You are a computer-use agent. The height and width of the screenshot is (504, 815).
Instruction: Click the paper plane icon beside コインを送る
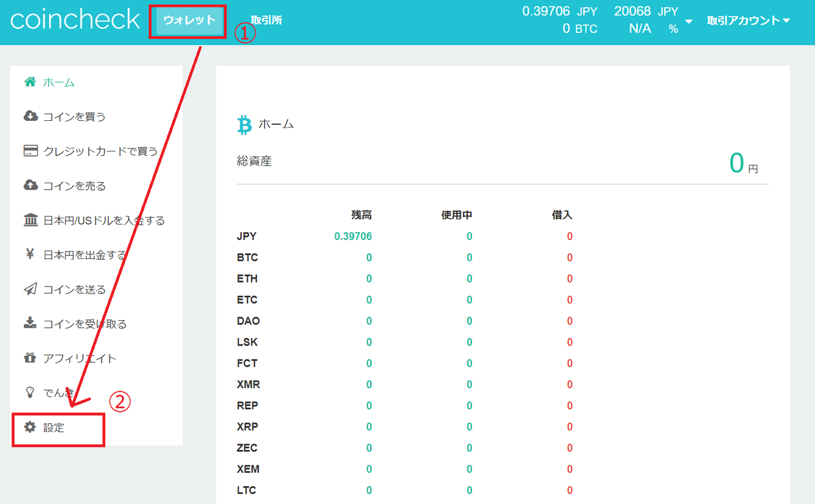coord(29,289)
